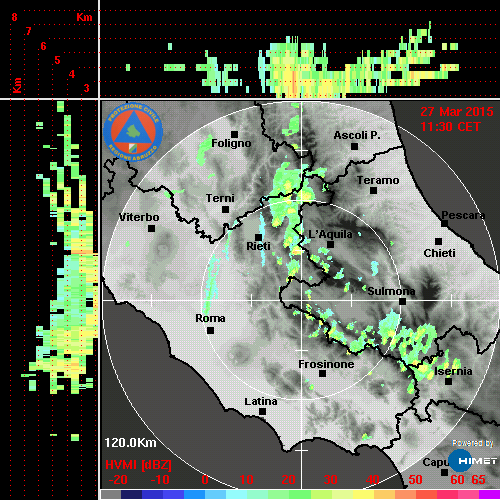
Task: Click the 65 dBZ scale value
Action: (478, 480)
